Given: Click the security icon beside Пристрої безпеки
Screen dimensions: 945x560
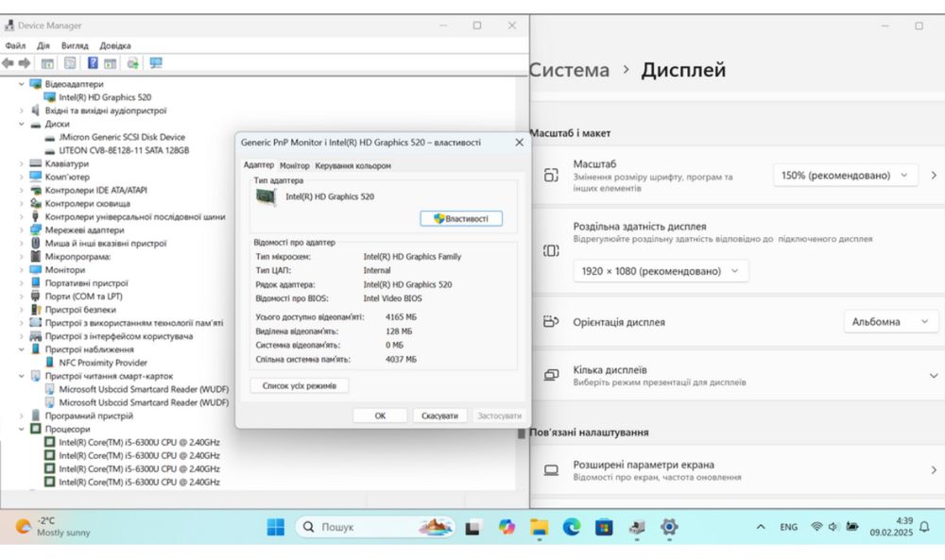Looking at the screenshot, I should 36,309.
